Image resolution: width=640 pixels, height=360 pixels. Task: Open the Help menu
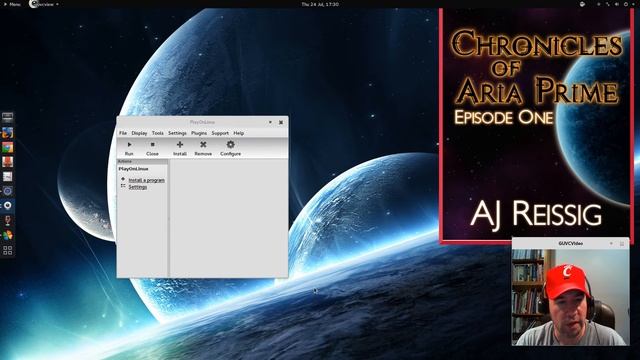(x=238, y=133)
